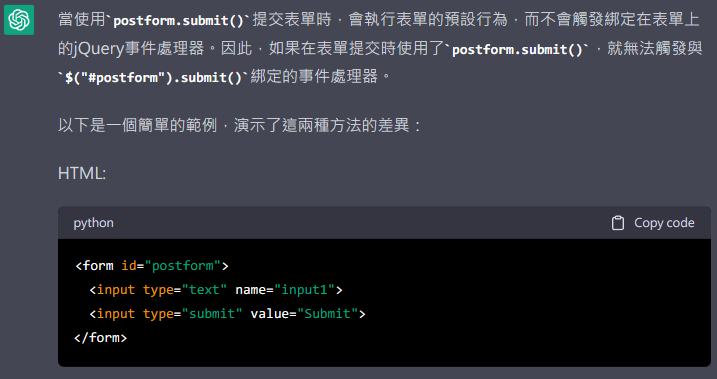
Task: Click the python language label
Action: click(x=93, y=223)
